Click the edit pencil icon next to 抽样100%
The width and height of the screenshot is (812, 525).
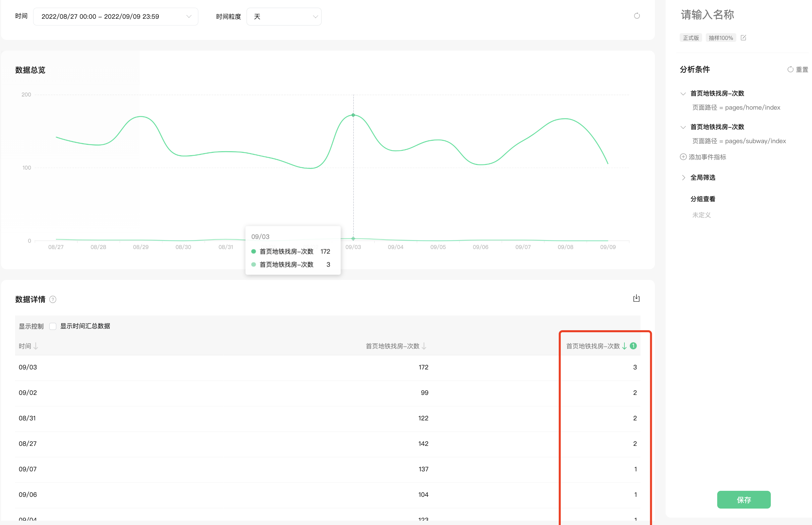(x=743, y=38)
